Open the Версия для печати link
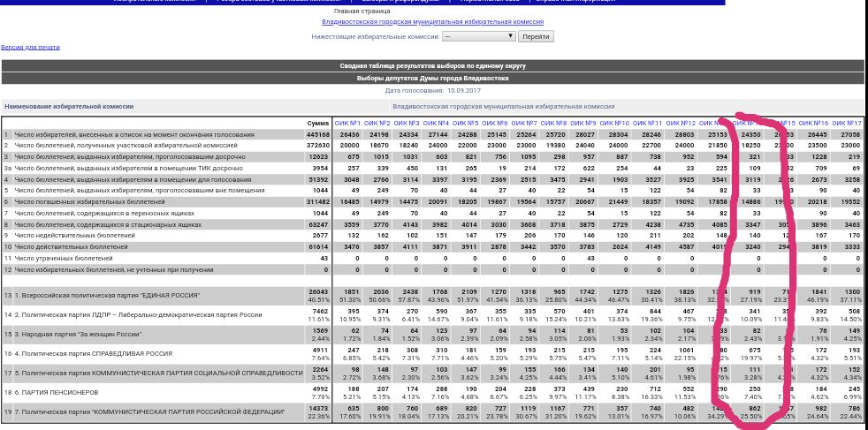This screenshot has height=430, width=868. point(30,48)
